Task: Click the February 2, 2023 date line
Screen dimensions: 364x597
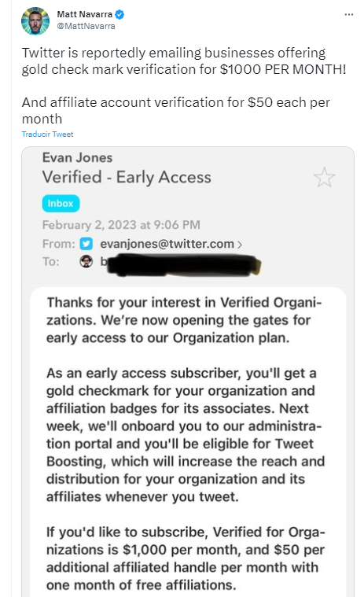Action: [x=121, y=225]
